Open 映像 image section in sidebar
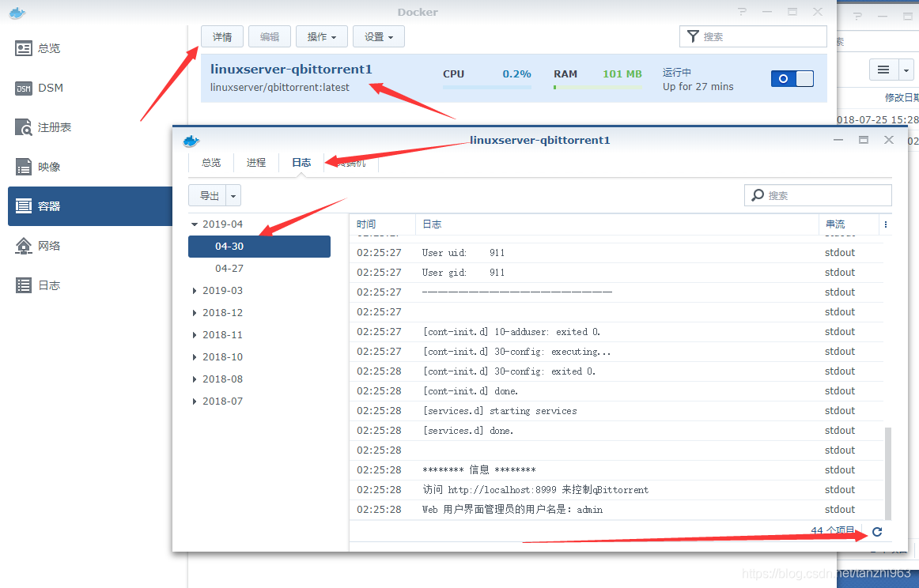The height and width of the screenshot is (588, 919). point(38,167)
